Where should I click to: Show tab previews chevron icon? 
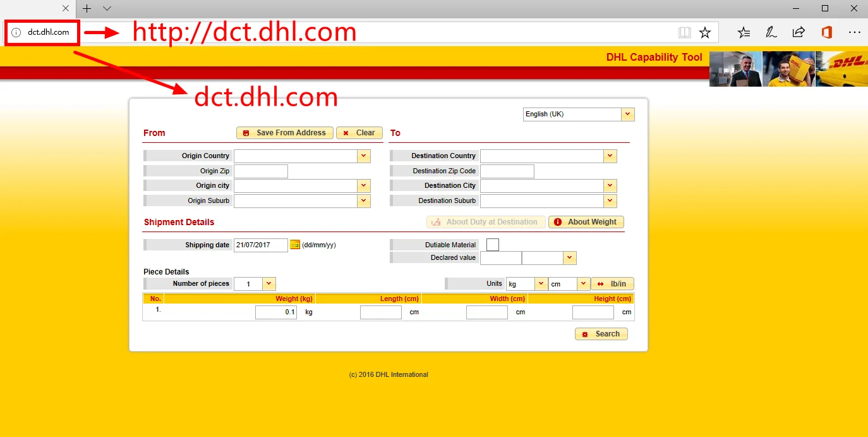107,8
